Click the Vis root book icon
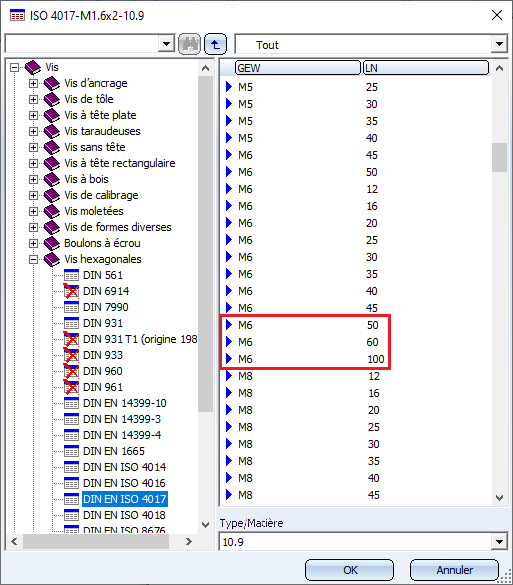The width and height of the screenshot is (513, 585). pyautogui.click(x=33, y=68)
